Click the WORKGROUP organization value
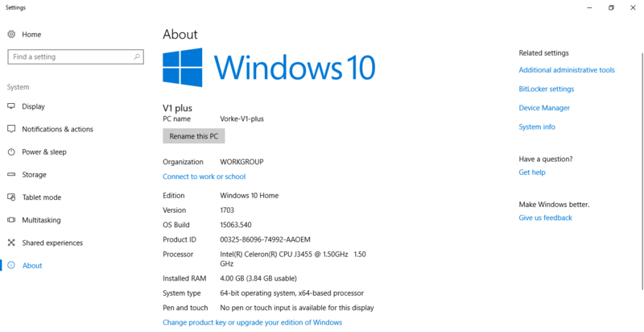644x332 pixels. point(242,161)
